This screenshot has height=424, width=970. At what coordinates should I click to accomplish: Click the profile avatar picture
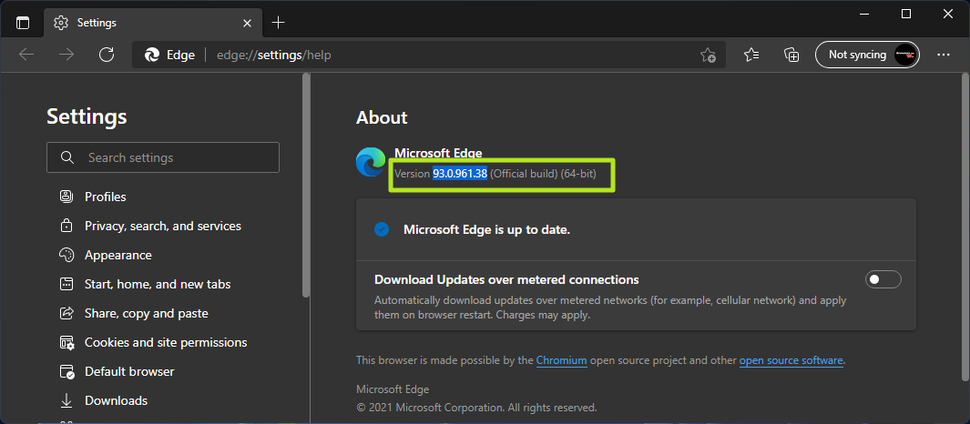pyautogui.click(x=906, y=55)
